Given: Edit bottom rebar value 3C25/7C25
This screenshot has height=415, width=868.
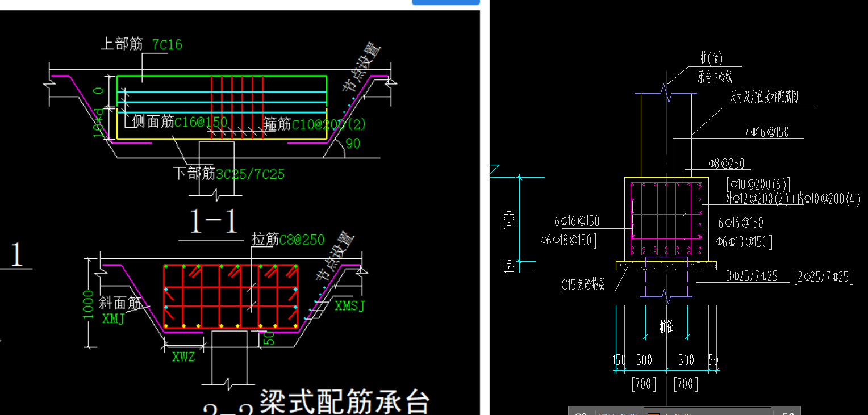Looking at the screenshot, I should tap(250, 174).
